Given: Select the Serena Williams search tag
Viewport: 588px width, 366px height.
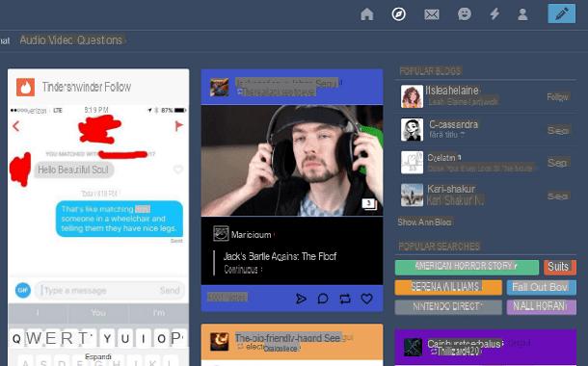Looking at the screenshot, I should pyautogui.click(x=448, y=287).
